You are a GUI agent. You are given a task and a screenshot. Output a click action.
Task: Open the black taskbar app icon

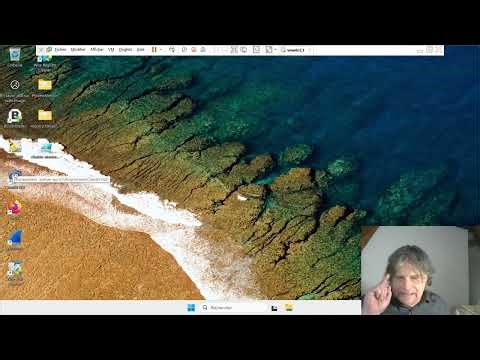tap(274, 308)
